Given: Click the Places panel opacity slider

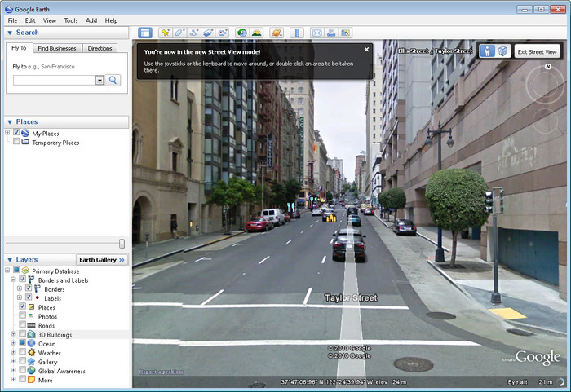Looking at the screenshot, I should coord(122,244).
